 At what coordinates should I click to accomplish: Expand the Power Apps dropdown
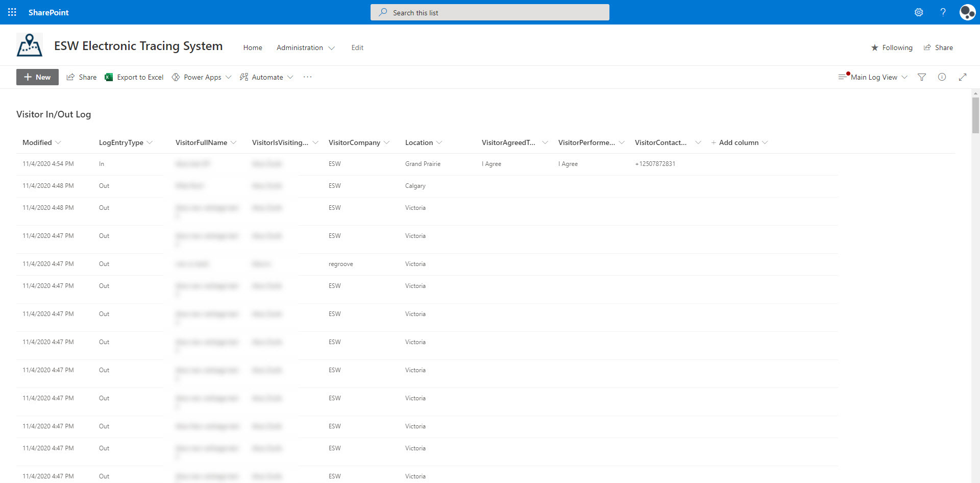(202, 77)
